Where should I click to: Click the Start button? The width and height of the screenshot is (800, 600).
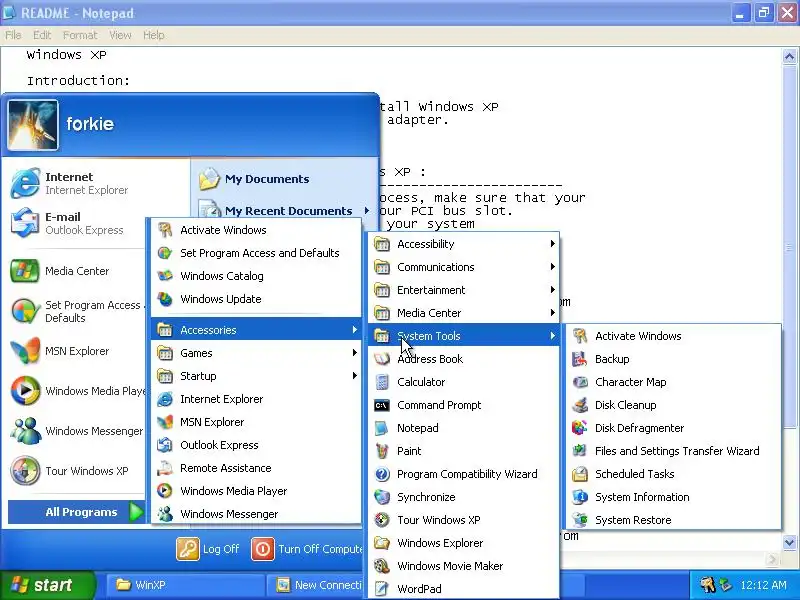(48, 585)
